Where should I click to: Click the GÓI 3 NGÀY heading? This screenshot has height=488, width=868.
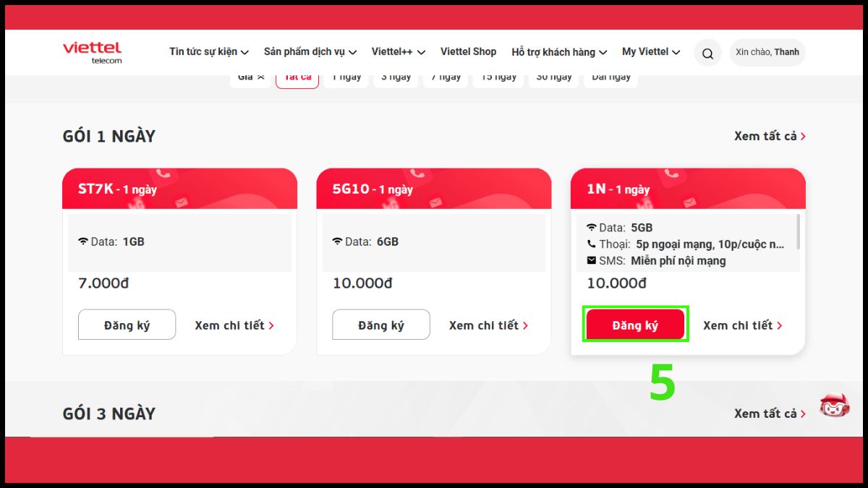pyautogui.click(x=109, y=414)
